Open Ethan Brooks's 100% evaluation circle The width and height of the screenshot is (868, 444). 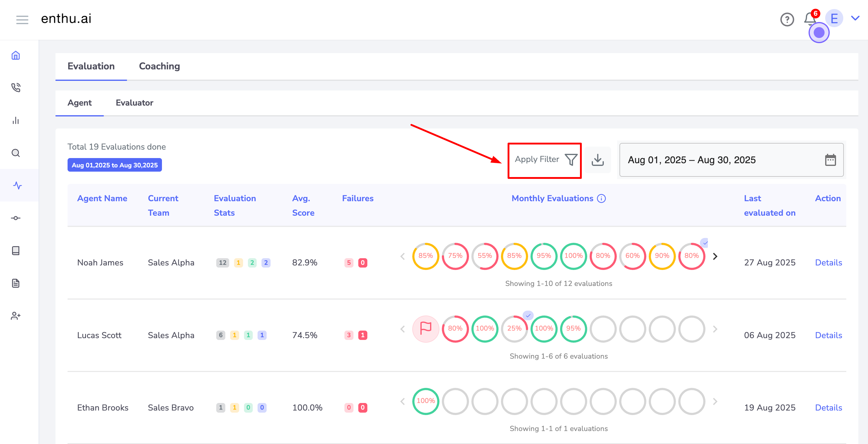[426, 401]
